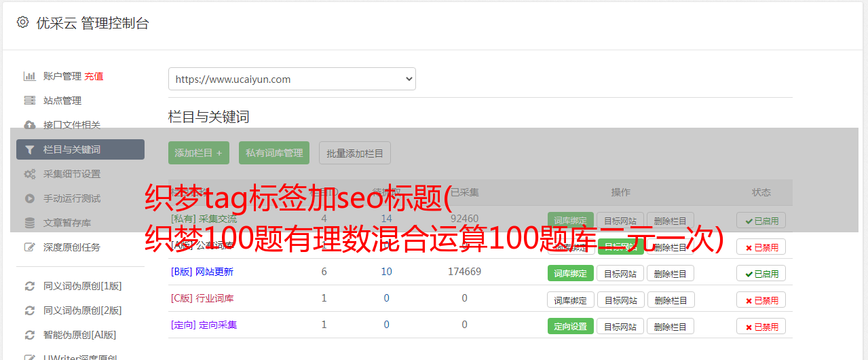Click the bar chart icon for 账户管理

[x=29, y=76]
